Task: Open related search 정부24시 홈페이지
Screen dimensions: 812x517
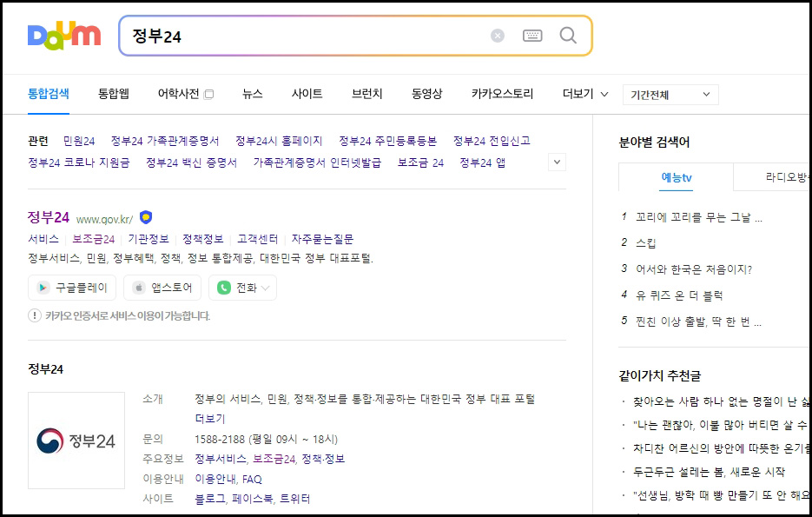Action: [279, 141]
